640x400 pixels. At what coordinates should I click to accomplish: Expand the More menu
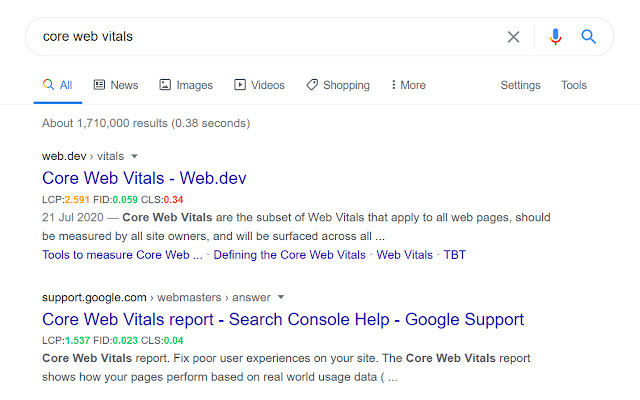pyautogui.click(x=408, y=85)
